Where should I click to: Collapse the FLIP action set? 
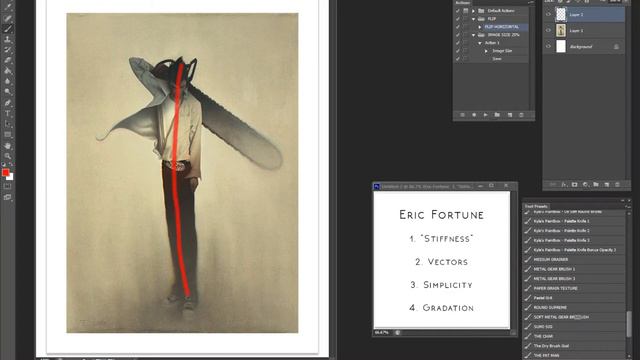tap(473, 19)
